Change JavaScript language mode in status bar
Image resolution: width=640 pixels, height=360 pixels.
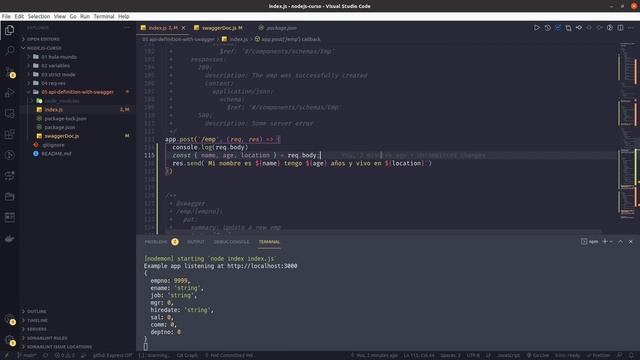pyautogui.click(x=509, y=356)
